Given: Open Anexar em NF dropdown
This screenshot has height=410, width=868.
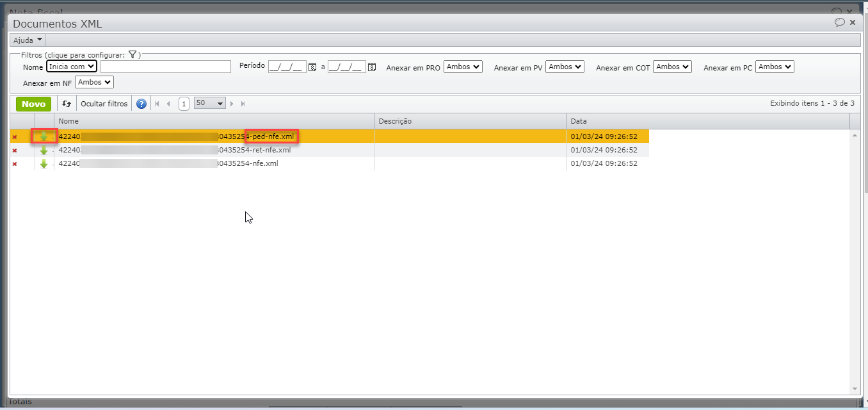Looking at the screenshot, I should tap(94, 82).
